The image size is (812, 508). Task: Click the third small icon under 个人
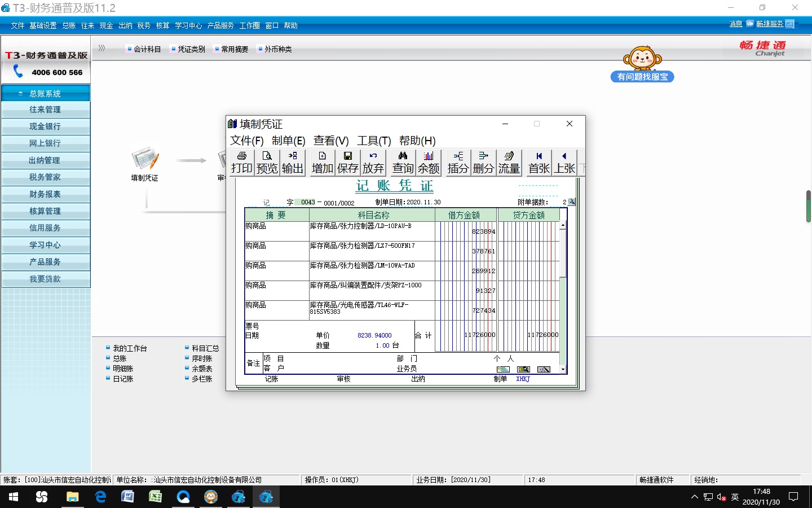point(544,369)
